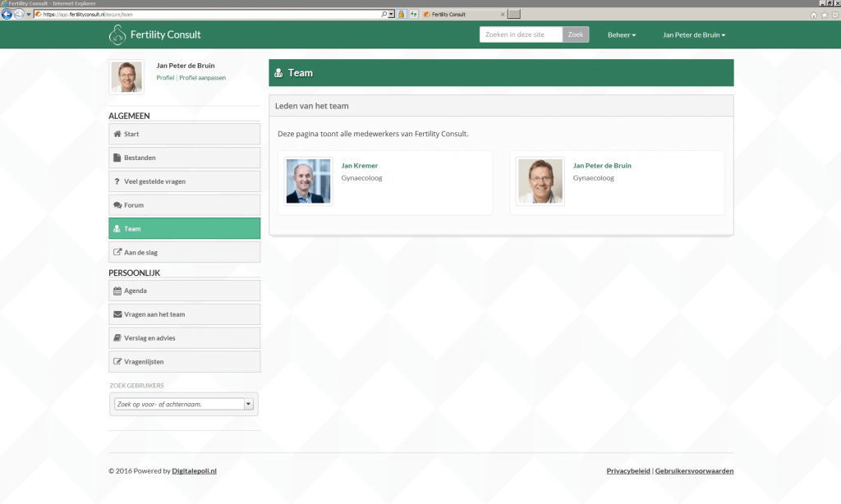Click the Vragenlijsten edit icon
841x504 pixels.
117,361
